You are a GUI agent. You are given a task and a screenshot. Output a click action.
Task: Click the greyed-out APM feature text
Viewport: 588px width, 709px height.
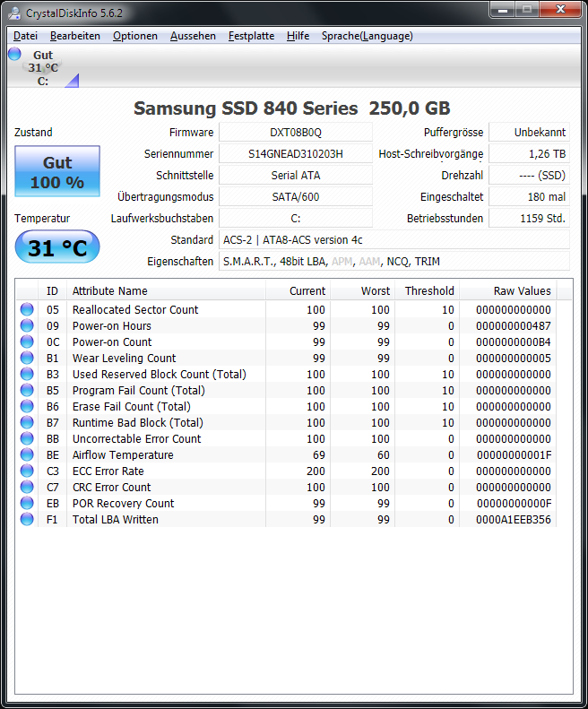click(342, 262)
